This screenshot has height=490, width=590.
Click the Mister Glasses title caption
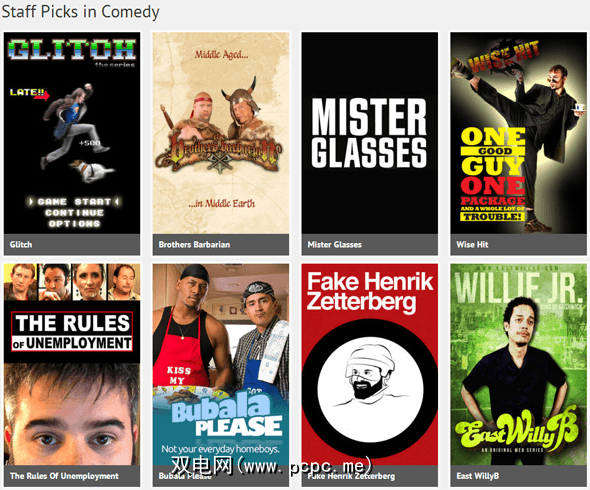coord(335,245)
